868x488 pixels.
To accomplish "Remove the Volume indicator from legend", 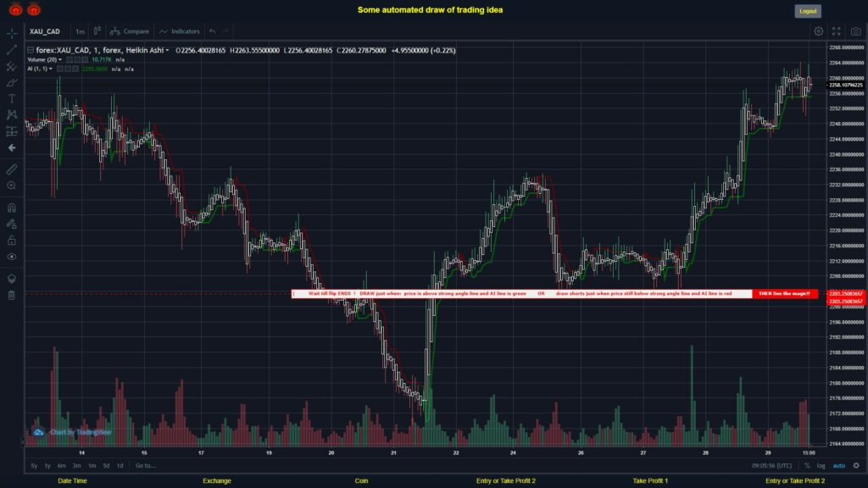I will coord(85,60).
